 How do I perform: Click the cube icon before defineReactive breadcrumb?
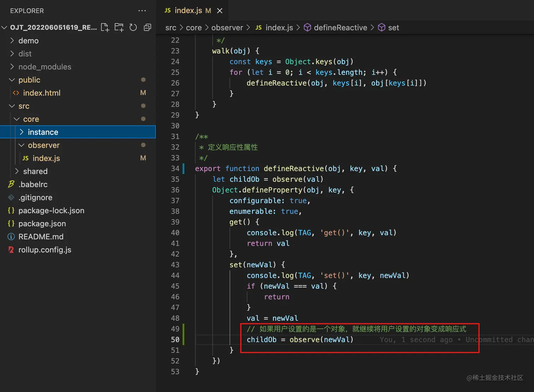(x=308, y=28)
